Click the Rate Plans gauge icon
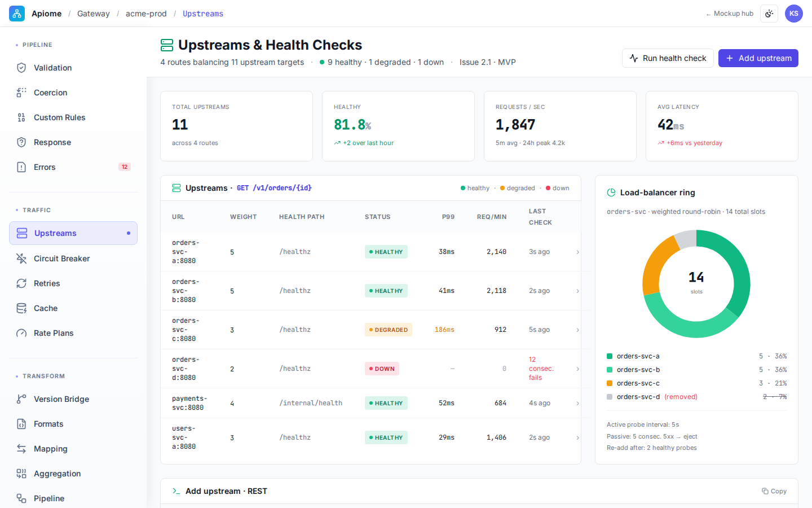The height and width of the screenshot is (508, 812). click(x=21, y=333)
